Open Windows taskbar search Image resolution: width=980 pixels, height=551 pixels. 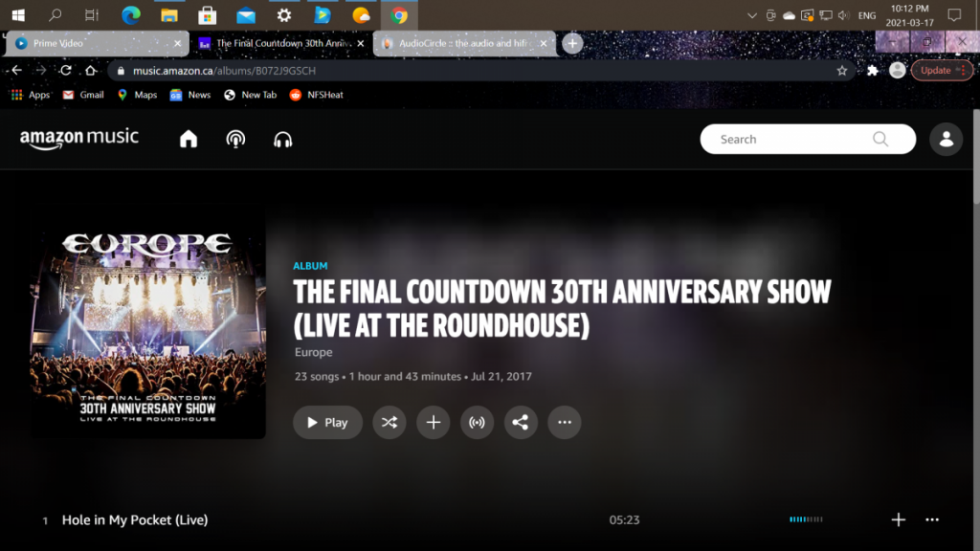click(55, 15)
